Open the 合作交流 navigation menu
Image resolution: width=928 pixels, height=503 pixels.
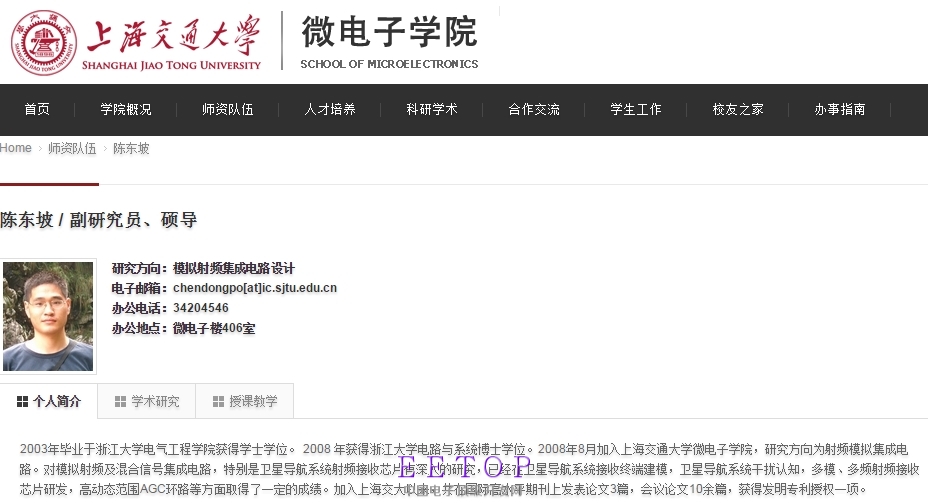534,109
